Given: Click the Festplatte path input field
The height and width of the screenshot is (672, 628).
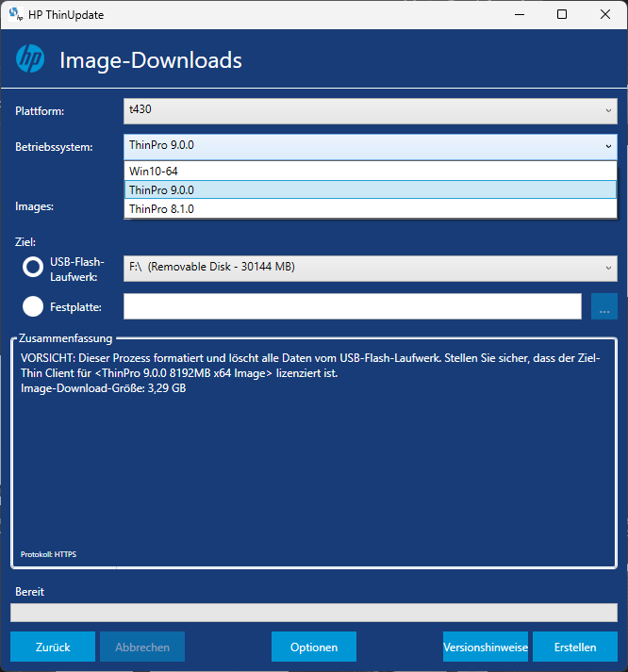Looking at the screenshot, I should tap(353, 306).
